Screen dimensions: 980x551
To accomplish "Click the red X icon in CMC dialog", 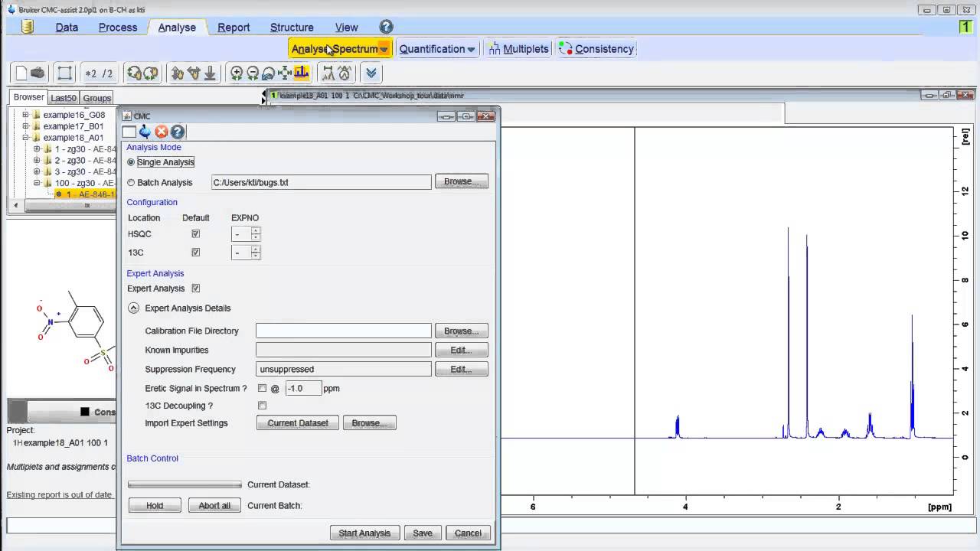I will coord(162,132).
